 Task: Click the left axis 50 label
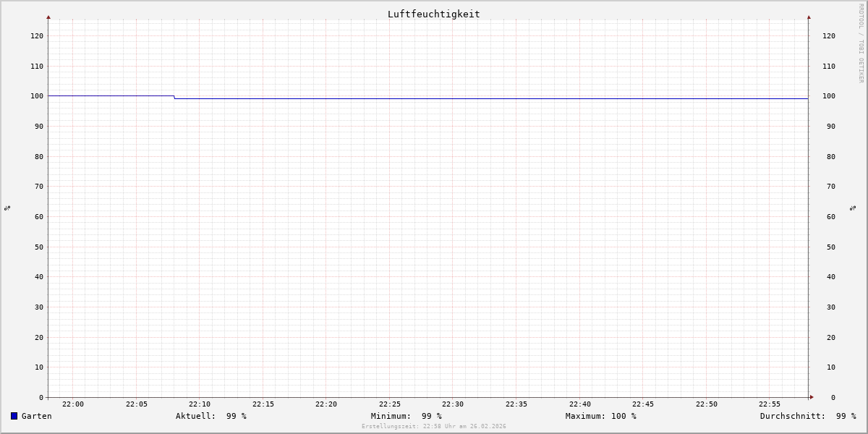[39, 247]
